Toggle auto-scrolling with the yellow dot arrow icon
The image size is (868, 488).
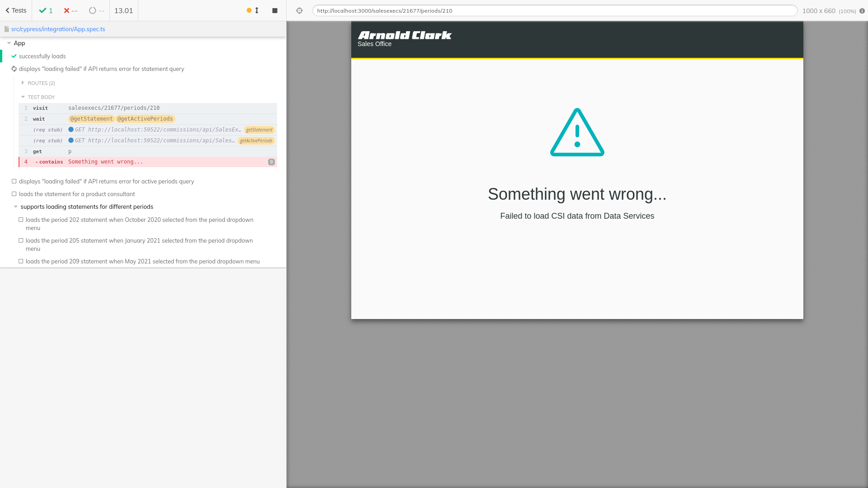pos(253,10)
